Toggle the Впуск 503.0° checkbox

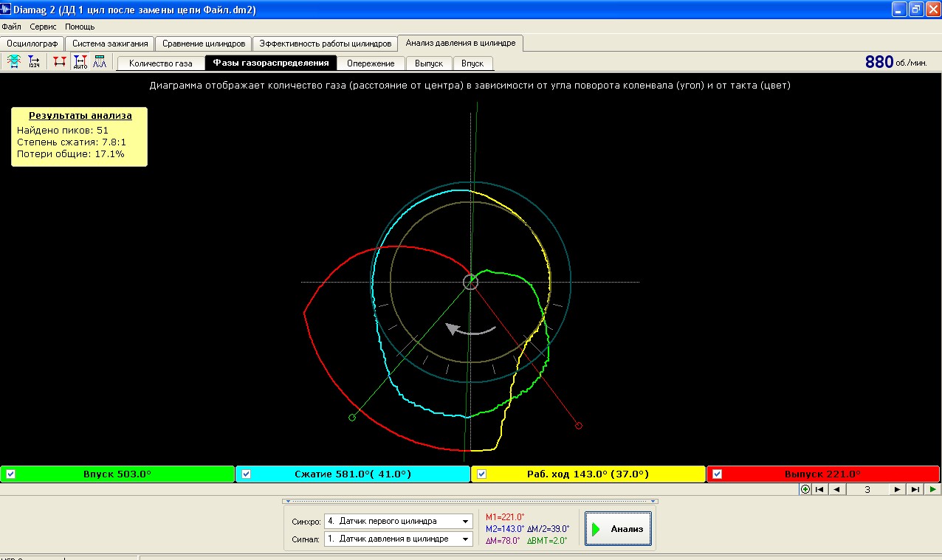pyautogui.click(x=10, y=474)
